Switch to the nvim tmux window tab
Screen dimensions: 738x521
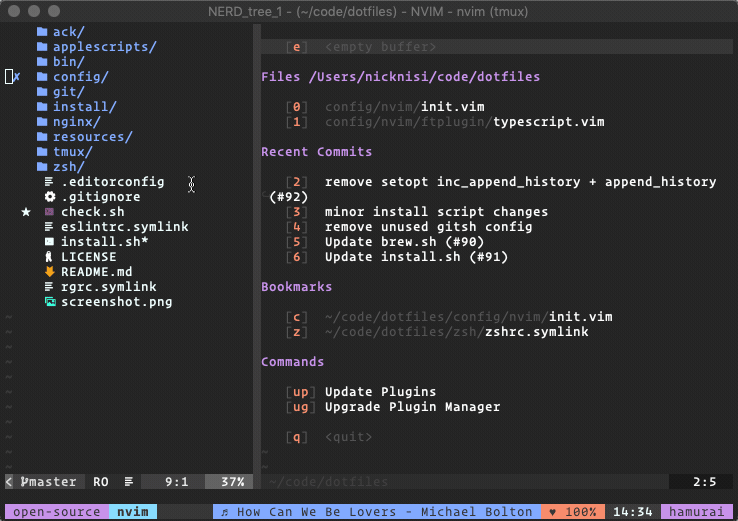pyautogui.click(x=133, y=512)
